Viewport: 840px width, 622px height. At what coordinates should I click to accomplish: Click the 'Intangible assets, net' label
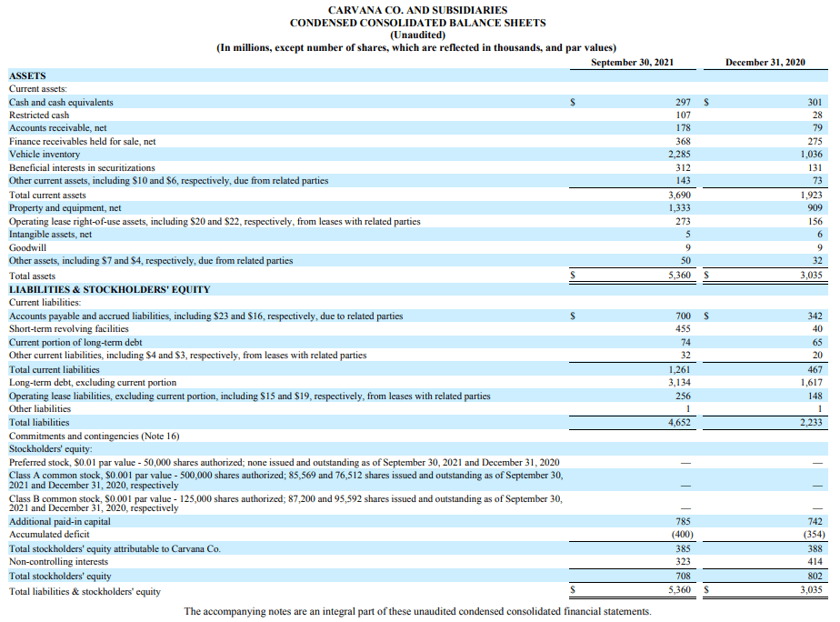point(50,234)
